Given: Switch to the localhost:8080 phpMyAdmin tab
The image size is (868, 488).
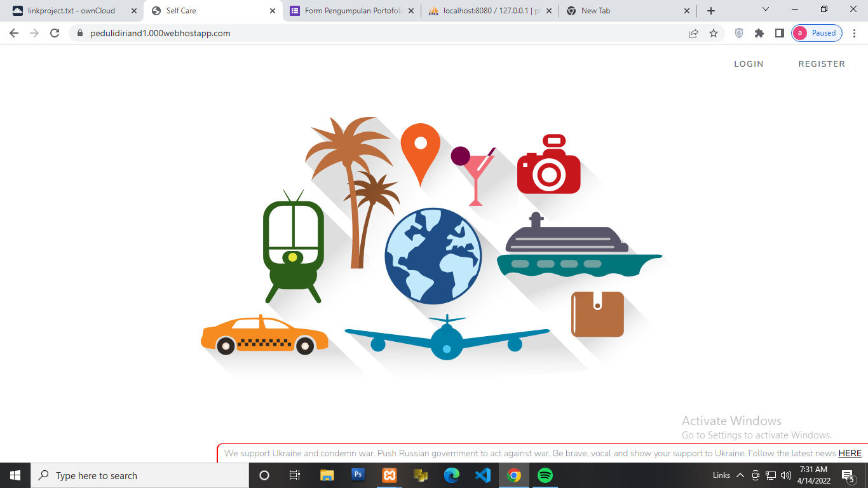Looking at the screenshot, I should point(487,11).
